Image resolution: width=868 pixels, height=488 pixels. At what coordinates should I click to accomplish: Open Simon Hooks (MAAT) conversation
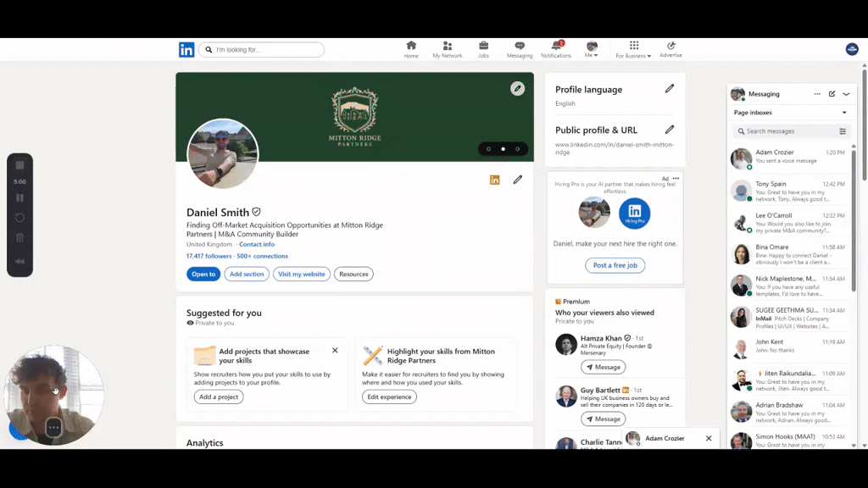point(789,440)
